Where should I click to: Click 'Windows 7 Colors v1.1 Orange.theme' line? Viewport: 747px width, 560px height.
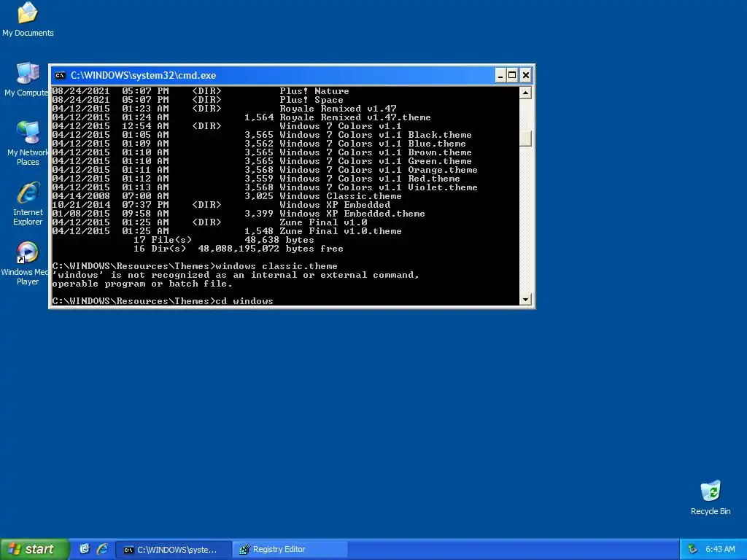[x=265, y=170]
